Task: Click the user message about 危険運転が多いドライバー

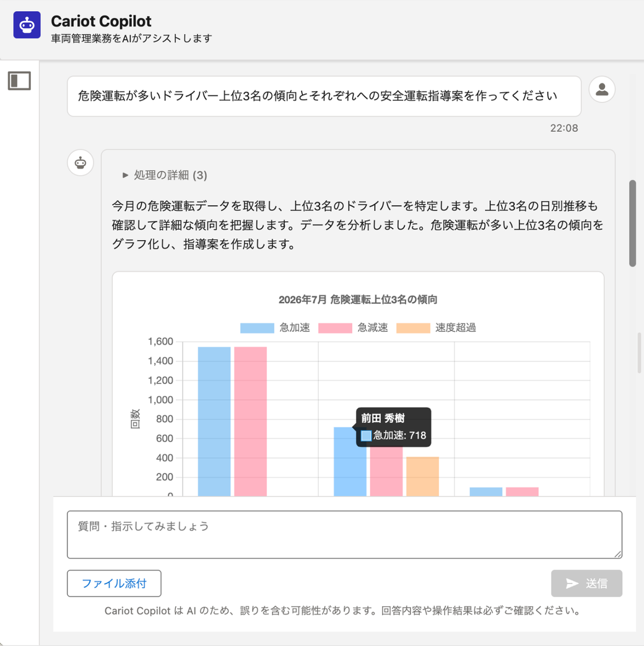Action: coord(324,96)
